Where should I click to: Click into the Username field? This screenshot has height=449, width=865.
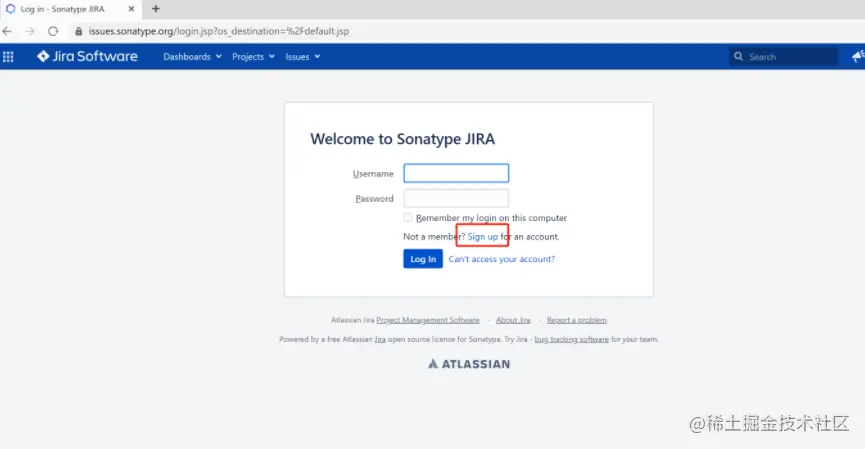tap(456, 173)
